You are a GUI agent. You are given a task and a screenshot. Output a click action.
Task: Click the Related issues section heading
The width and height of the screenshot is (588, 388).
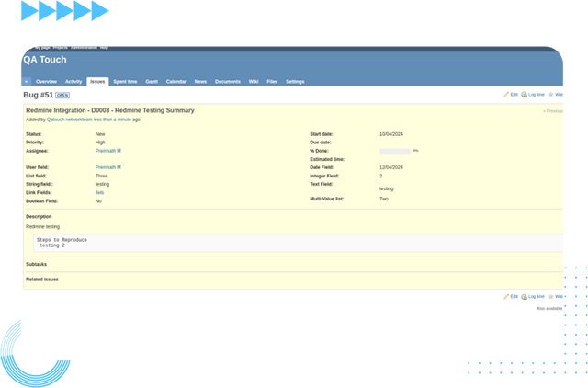tap(42, 280)
